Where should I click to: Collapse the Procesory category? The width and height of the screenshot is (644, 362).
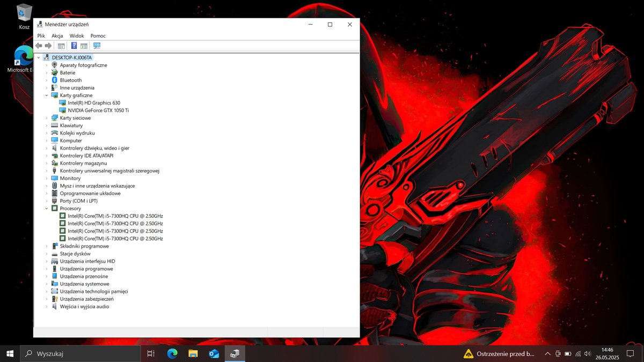pos(47,209)
